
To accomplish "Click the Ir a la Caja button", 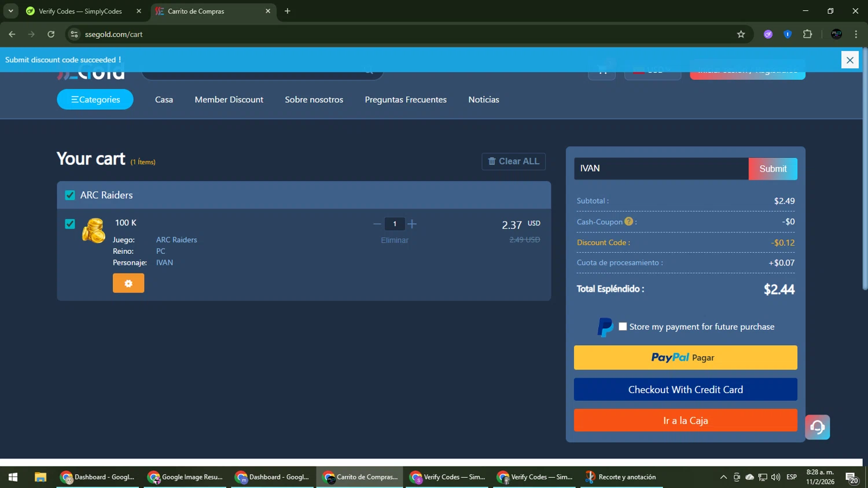I will coord(685,420).
